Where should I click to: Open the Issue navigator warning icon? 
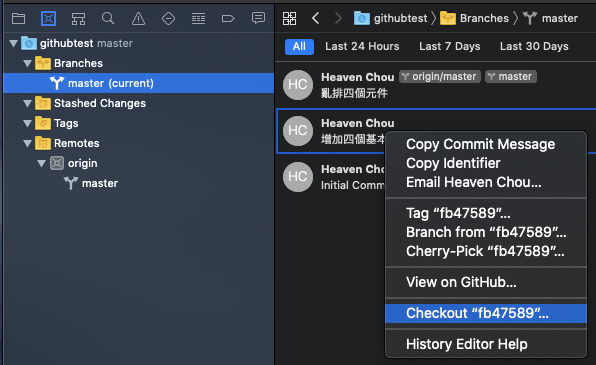(x=138, y=18)
